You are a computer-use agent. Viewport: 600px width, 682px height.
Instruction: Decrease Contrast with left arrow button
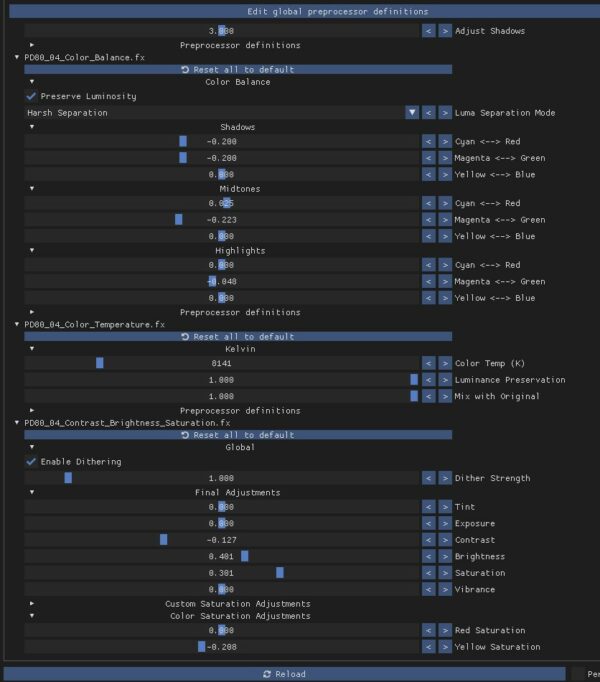point(428,540)
